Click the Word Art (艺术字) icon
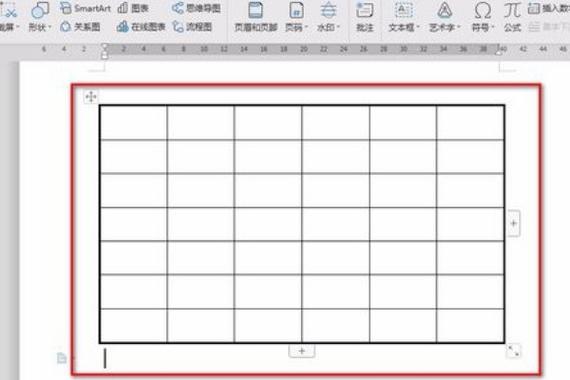The height and width of the screenshot is (380, 570). click(x=444, y=10)
